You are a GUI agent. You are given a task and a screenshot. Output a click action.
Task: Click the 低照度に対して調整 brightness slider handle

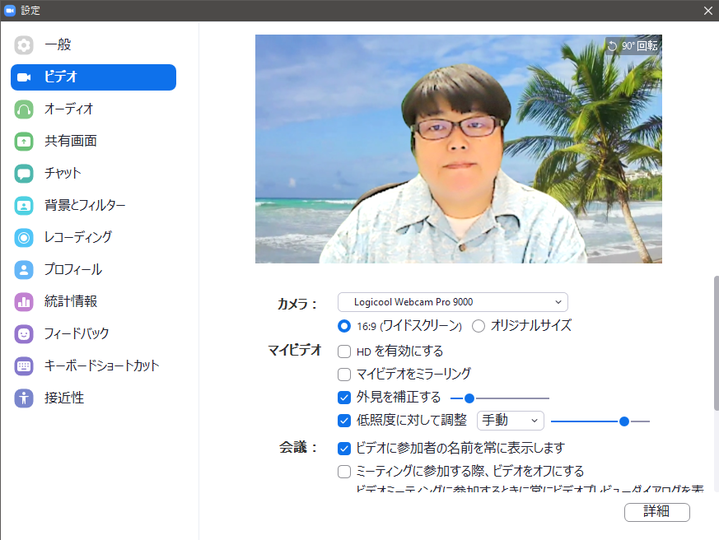point(624,421)
